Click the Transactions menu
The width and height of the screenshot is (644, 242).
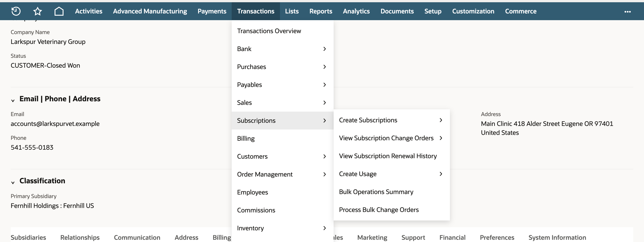click(x=256, y=11)
